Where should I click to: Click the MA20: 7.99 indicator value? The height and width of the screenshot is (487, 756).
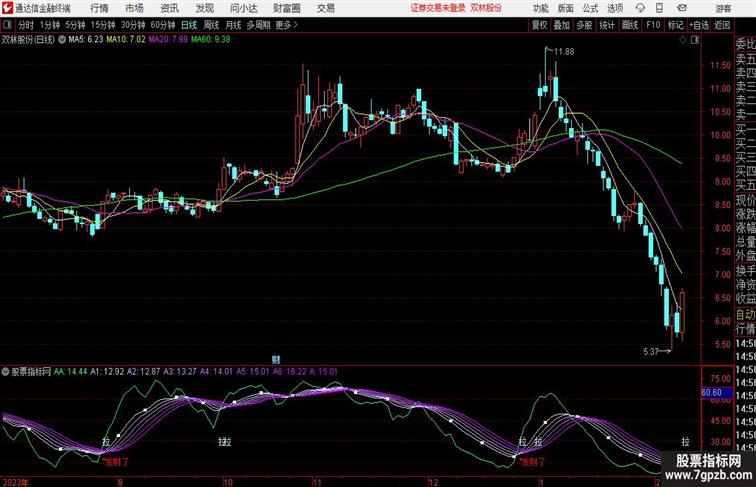click(x=168, y=40)
